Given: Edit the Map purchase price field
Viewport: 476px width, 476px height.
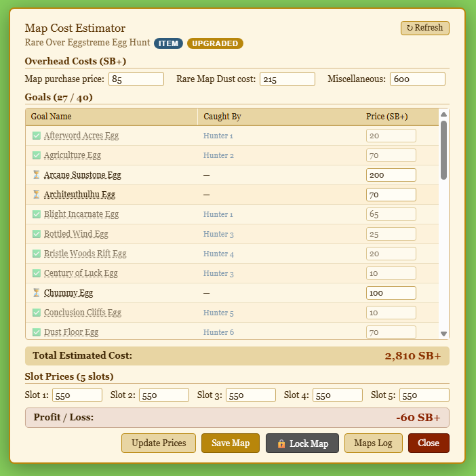Looking at the screenshot, I should [x=136, y=79].
